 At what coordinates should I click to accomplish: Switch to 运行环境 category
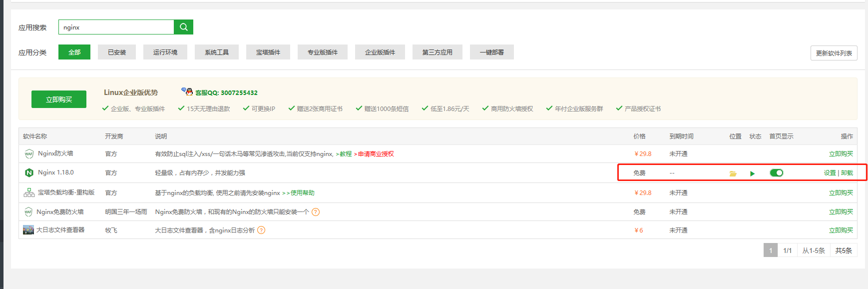point(165,52)
